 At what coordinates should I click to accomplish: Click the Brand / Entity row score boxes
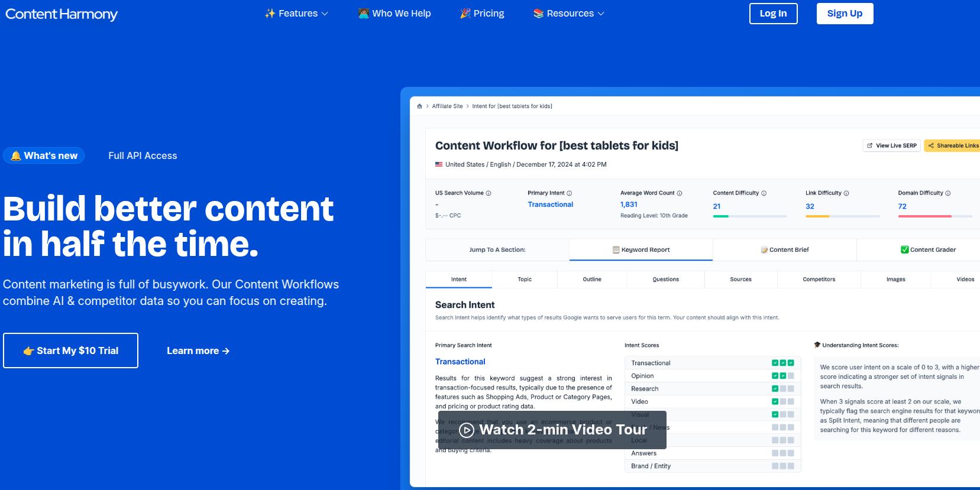tap(783, 466)
